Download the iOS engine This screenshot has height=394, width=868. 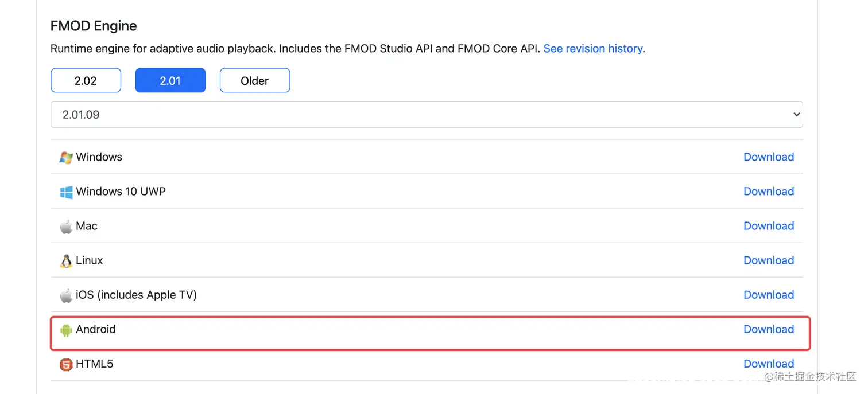point(768,295)
